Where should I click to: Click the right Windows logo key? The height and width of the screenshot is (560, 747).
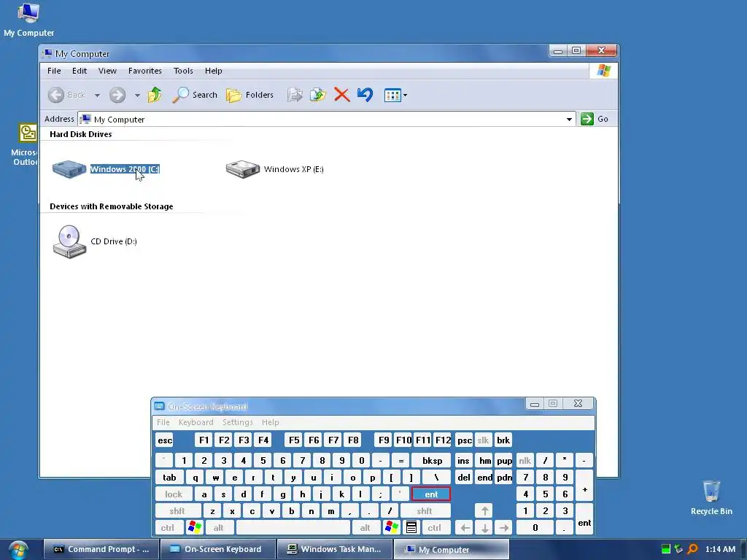[392, 528]
